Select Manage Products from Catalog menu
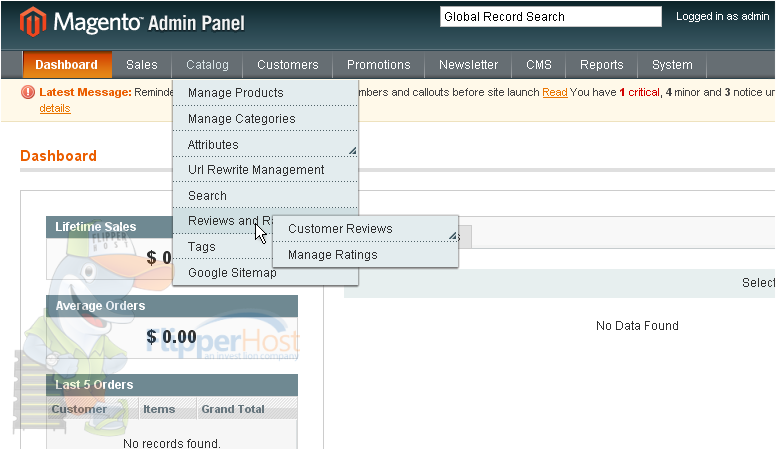 265,93
